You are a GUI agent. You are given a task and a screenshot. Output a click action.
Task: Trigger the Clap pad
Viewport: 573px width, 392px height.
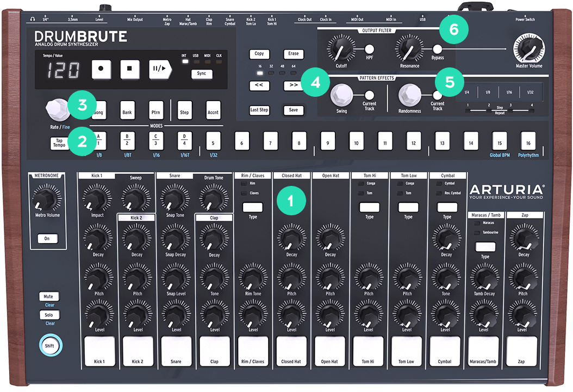[215, 351]
